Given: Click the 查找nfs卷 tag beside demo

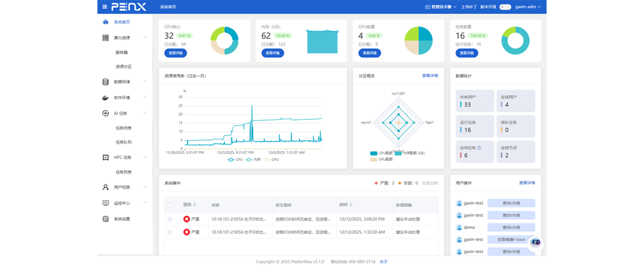Looking at the screenshot, I should (x=511, y=227).
